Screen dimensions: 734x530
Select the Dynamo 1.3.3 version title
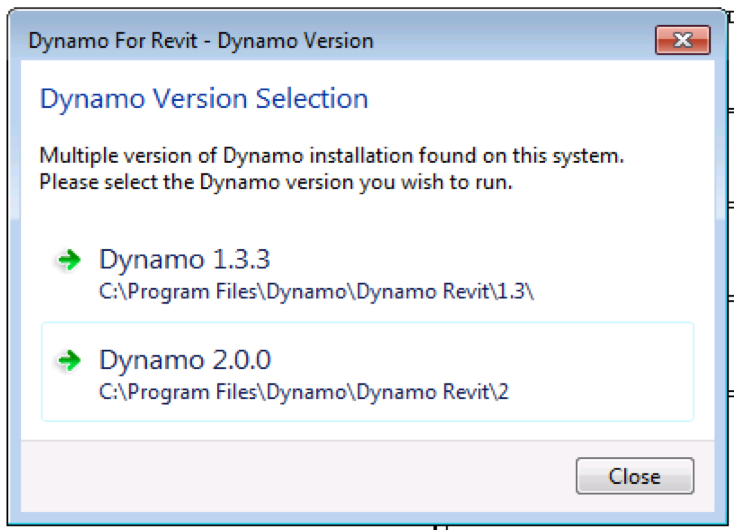coord(184,260)
